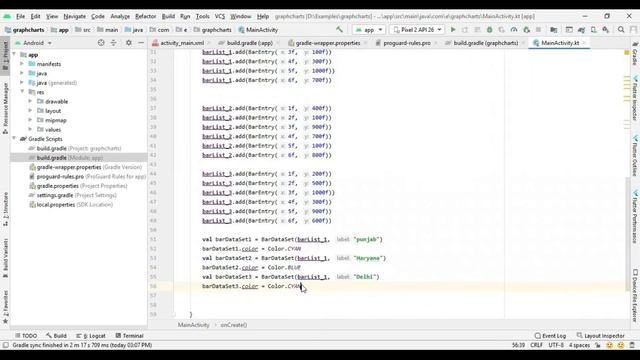Open Device File Explorer side tab
Image resolution: width=640 pixels, height=360 pixels.
pyautogui.click(x=635, y=295)
